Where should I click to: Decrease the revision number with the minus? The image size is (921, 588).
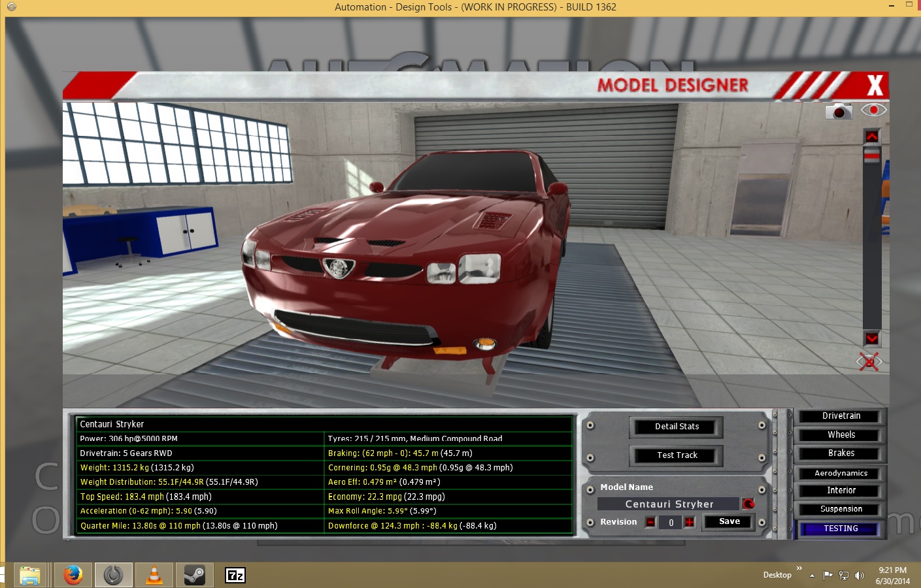pos(650,522)
